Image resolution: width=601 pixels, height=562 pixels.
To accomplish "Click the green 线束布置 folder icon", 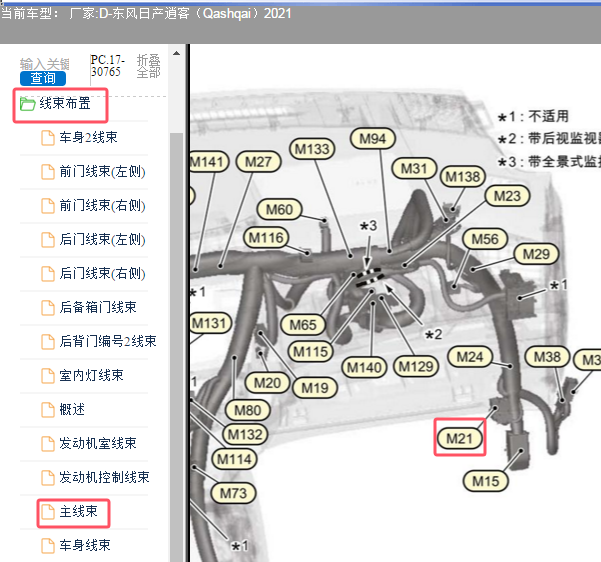I will tap(28, 104).
